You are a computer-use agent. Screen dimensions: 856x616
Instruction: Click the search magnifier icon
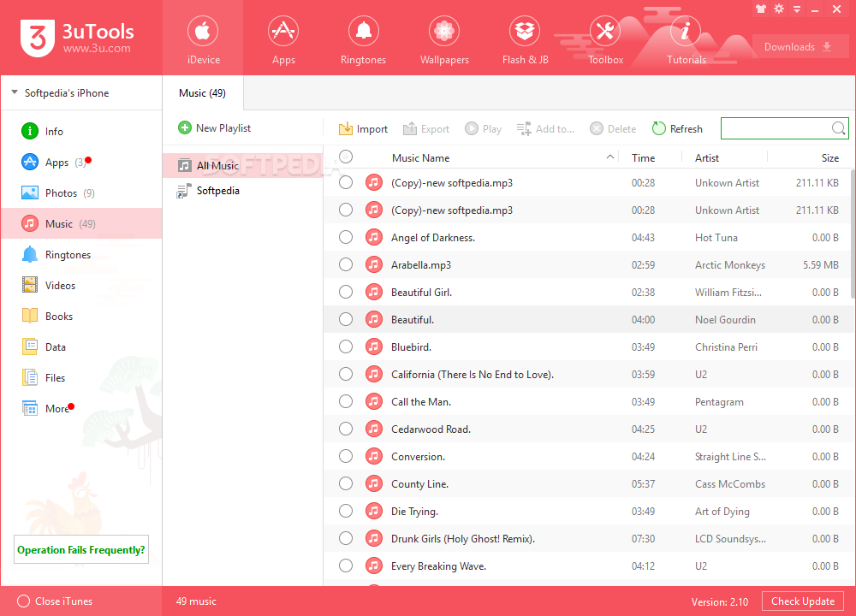[839, 129]
